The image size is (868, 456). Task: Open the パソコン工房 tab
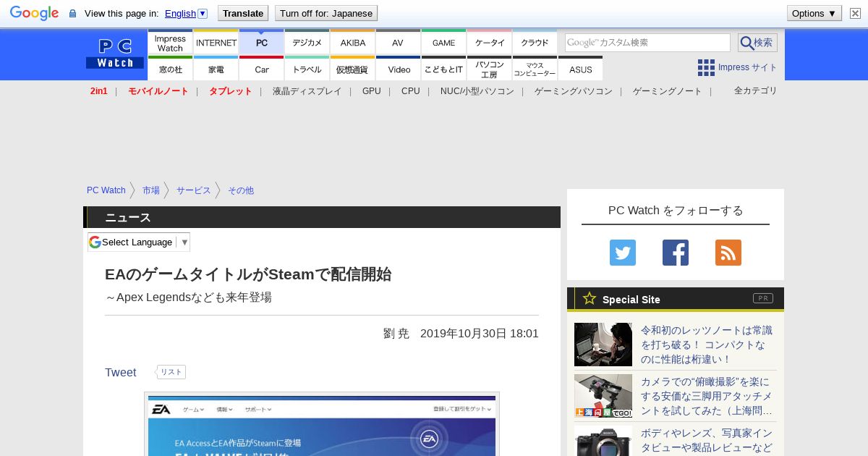click(490, 69)
